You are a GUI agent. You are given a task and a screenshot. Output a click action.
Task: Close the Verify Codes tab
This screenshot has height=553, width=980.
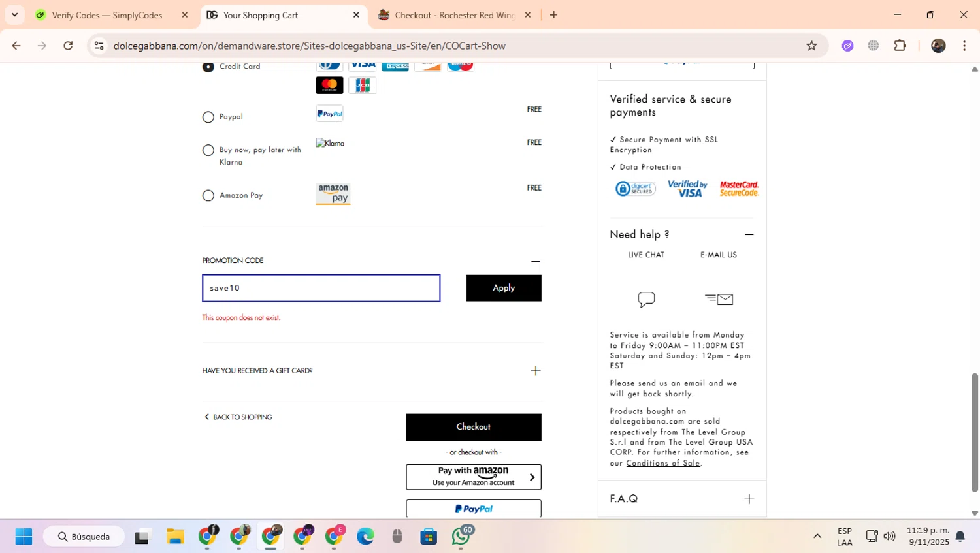[x=185, y=15]
